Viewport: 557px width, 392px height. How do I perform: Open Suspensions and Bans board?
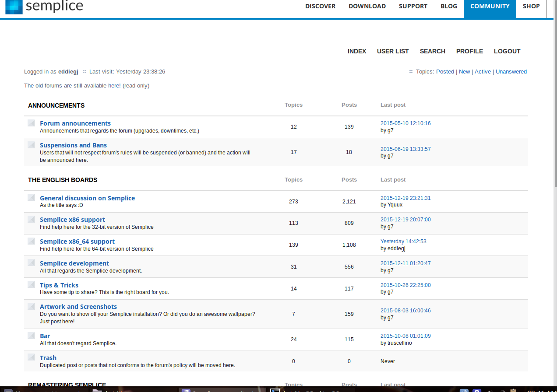click(73, 145)
